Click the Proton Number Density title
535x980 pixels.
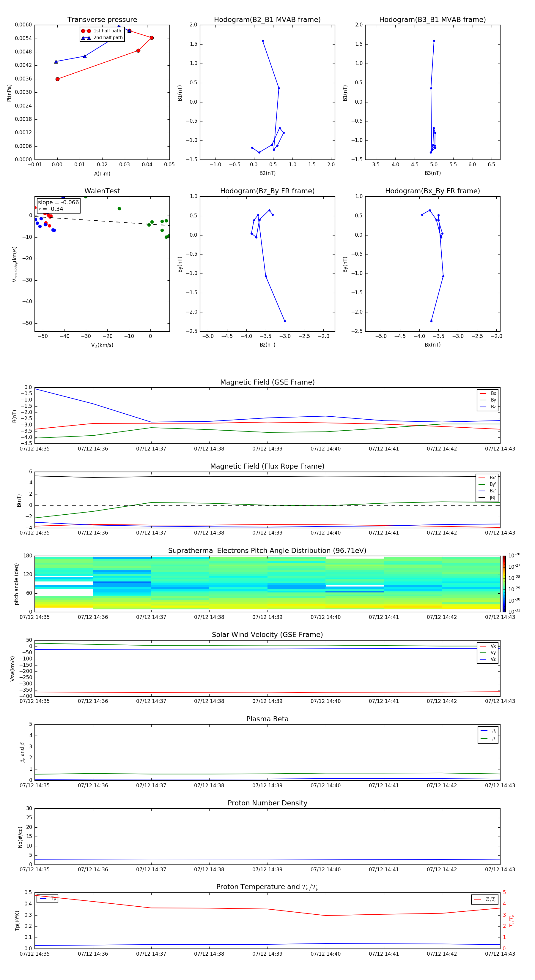point(267,803)
